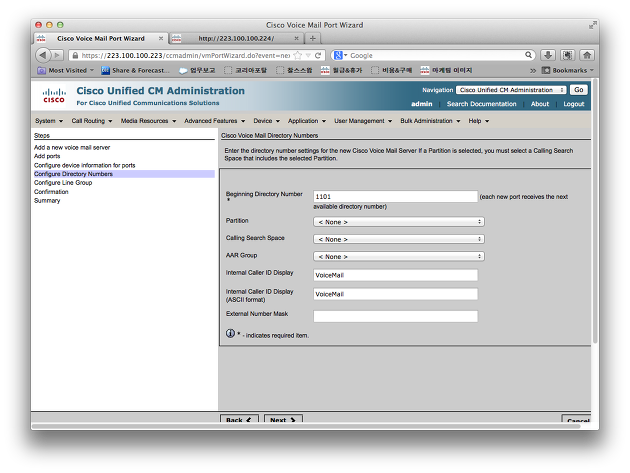
Task: Open the Share & Forecast bookmark
Action: coord(135,70)
